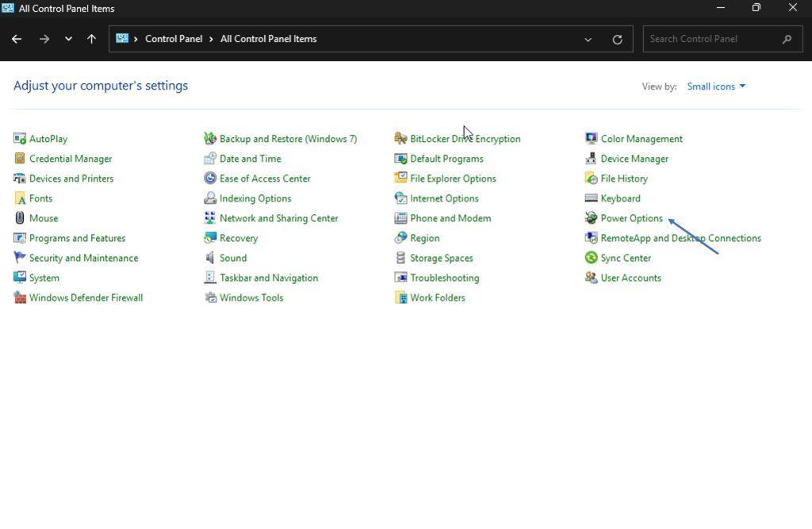Screen dimensions: 812x529
Task: Click the magnifier icon in search box
Action: coord(787,39)
